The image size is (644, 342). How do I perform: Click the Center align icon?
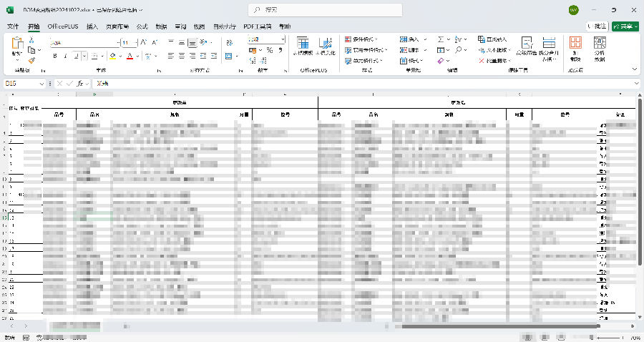pyautogui.click(x=182, y=56)
